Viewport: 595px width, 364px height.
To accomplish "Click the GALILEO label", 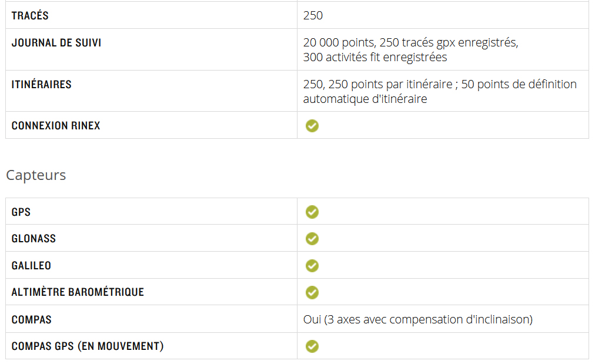I will (x=31, y=266).
